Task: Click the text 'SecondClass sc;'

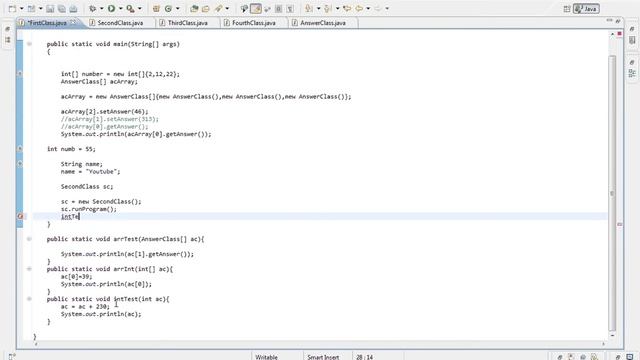Action: pyautogui.click(x=87, y=187)
